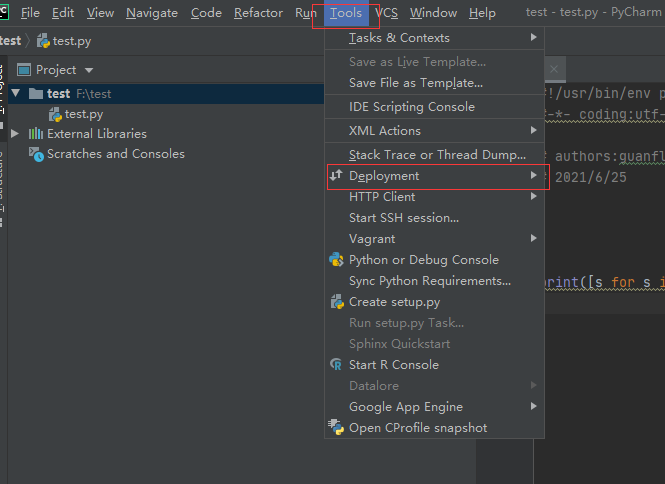Expand Tasks & Contexts submenu
Screen dimensions: 665x484
434,38
